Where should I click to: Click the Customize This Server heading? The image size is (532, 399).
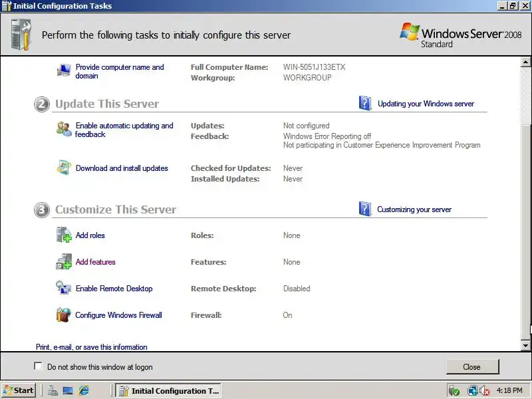[116, 209]
